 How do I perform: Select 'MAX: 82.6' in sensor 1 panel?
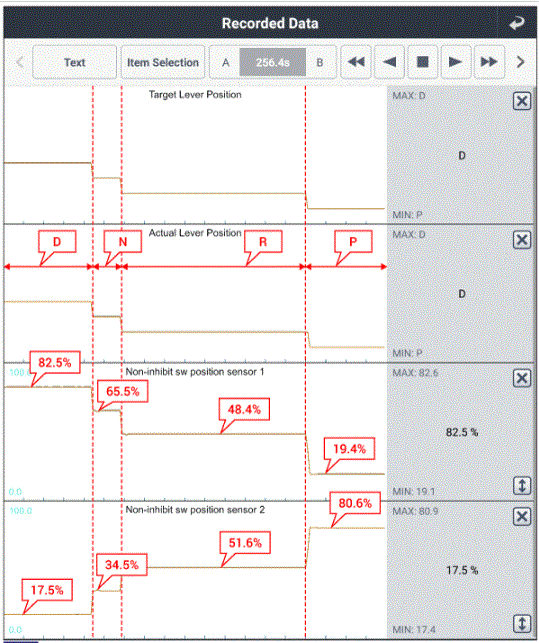point(415,373)
